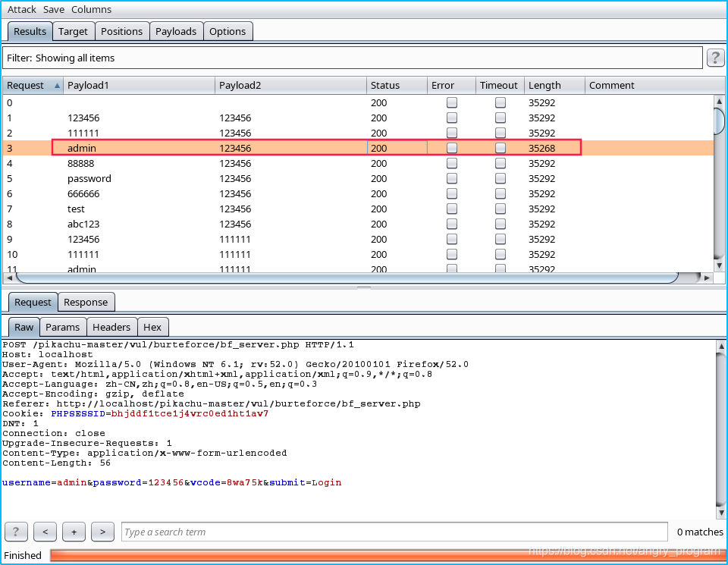This screenshot has height=565, width=728.
Task: Click the POST request line
Action: [177, 344]
